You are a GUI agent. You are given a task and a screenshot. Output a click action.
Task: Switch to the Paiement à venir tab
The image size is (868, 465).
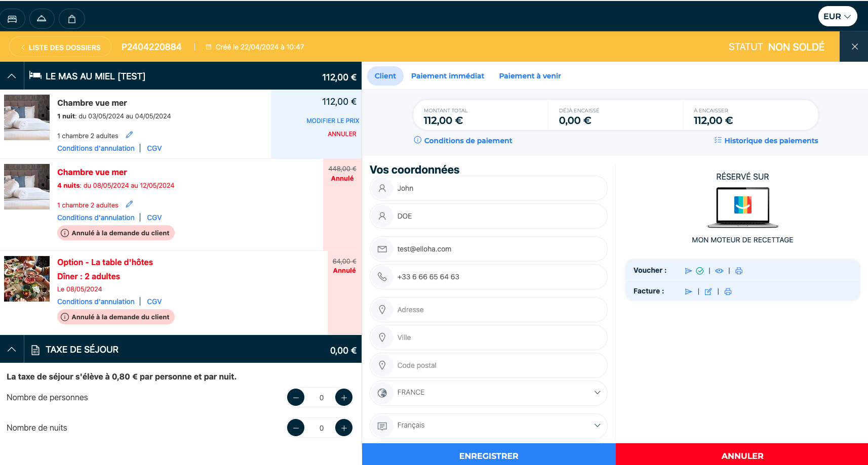pos(530,76)
